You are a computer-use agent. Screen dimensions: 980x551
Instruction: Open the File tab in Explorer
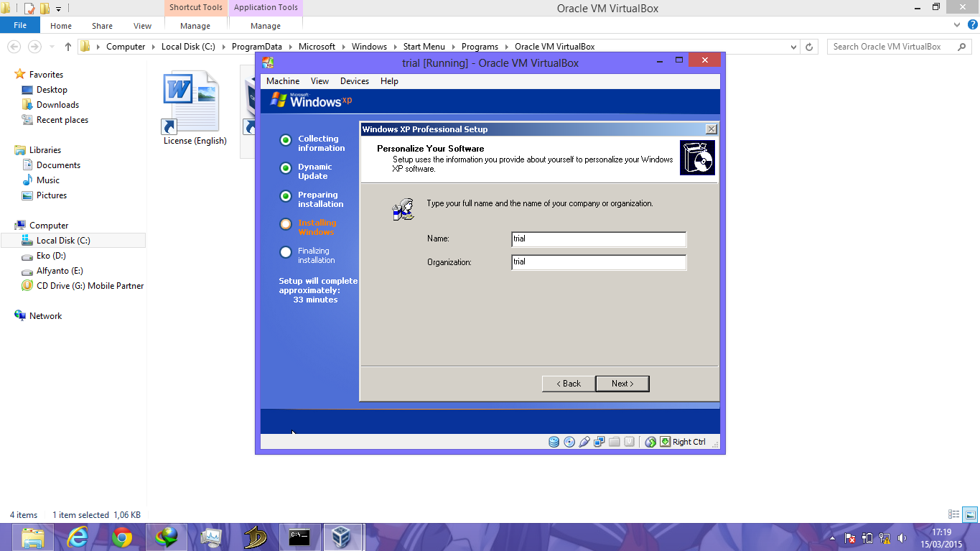pyautogui.click(x=20, y=25)
